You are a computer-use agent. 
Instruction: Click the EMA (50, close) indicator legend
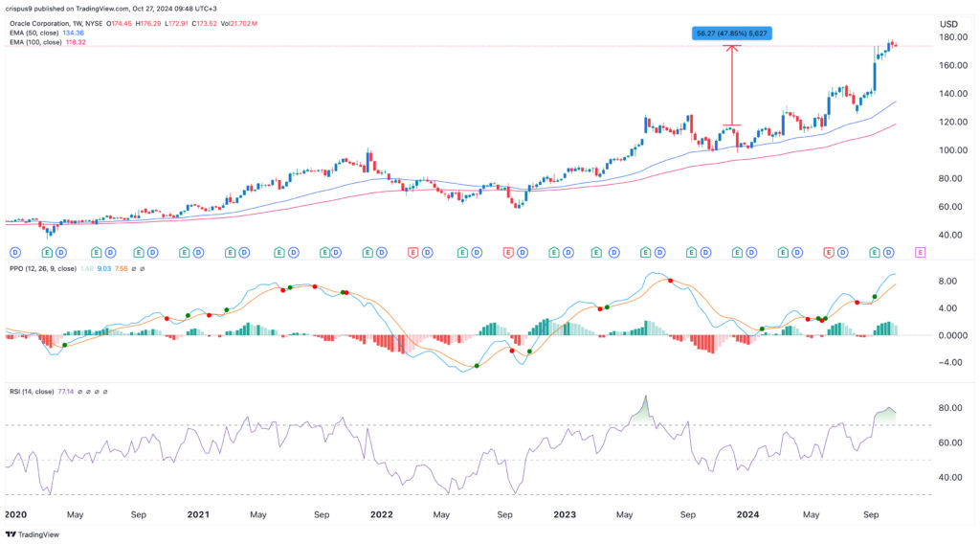tap(34, 34)
